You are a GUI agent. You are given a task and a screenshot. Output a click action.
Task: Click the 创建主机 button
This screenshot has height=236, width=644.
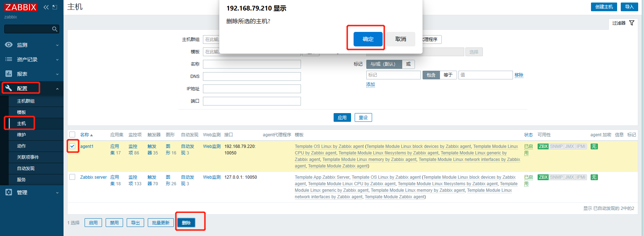604,7
